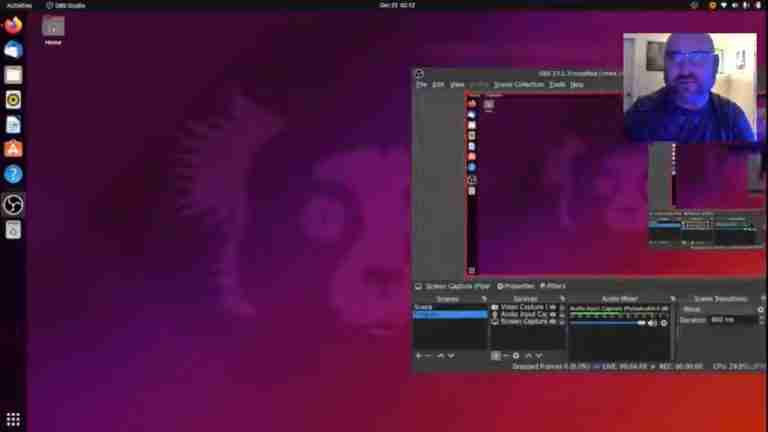Toggle visibility of Screen Capture source

point(552,322)
